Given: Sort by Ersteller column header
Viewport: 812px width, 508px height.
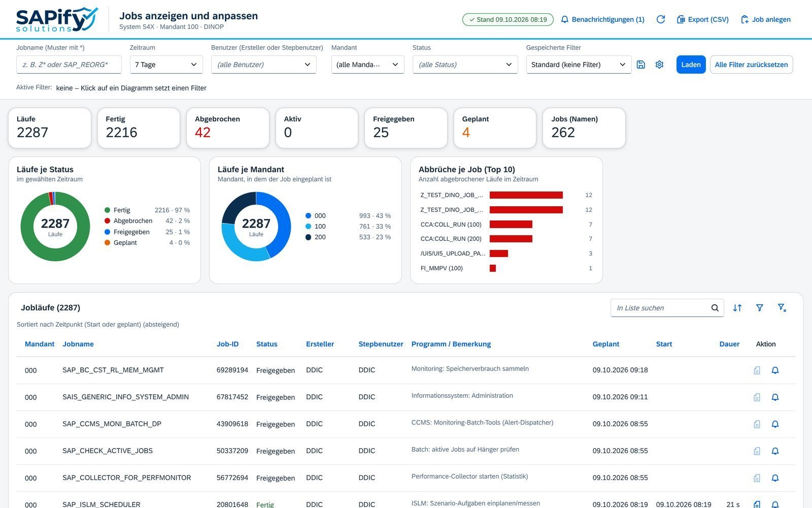Looking at the screenshot, I should point(320,344).
